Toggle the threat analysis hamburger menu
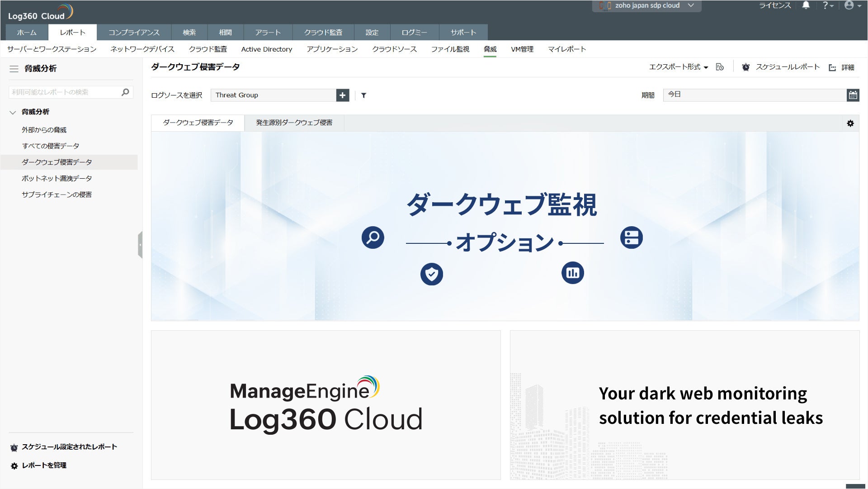868x489 pixels. [x=14, y=69]
